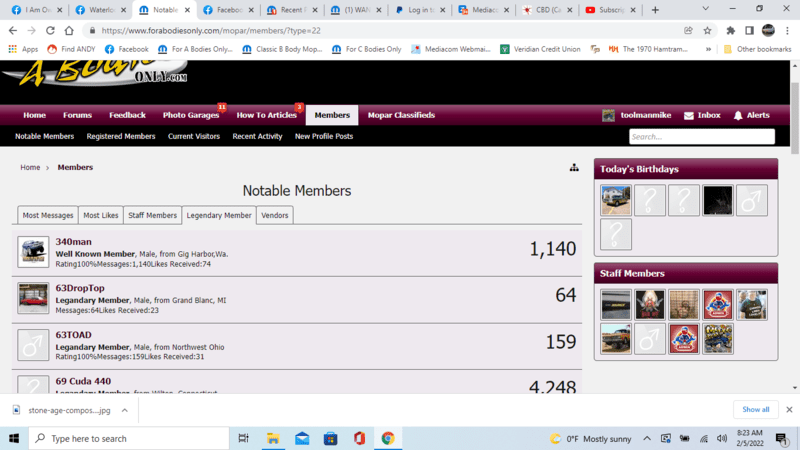Switch to the Most Messages tab
The height and width of the screenshot is (450, 800).
(x=48, y=215)
